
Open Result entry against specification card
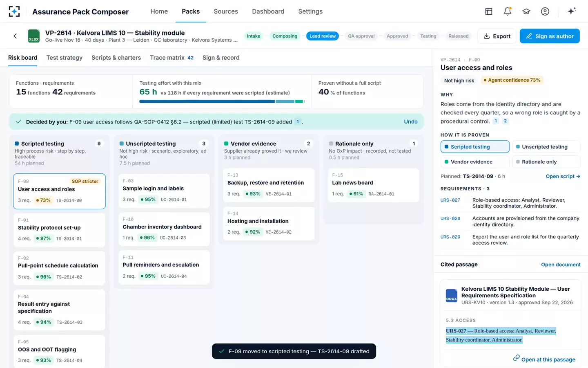(x=59, y=310)
